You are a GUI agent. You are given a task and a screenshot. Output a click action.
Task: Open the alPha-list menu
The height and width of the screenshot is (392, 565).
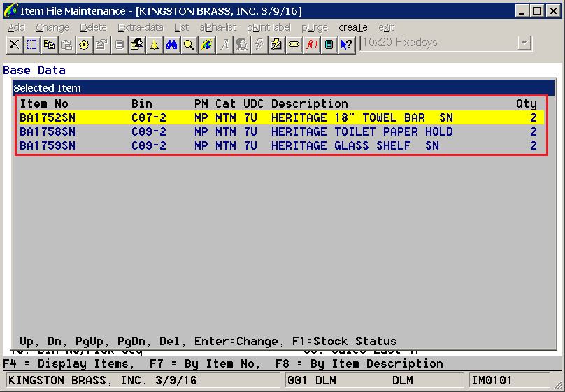(x=218, y=28)
